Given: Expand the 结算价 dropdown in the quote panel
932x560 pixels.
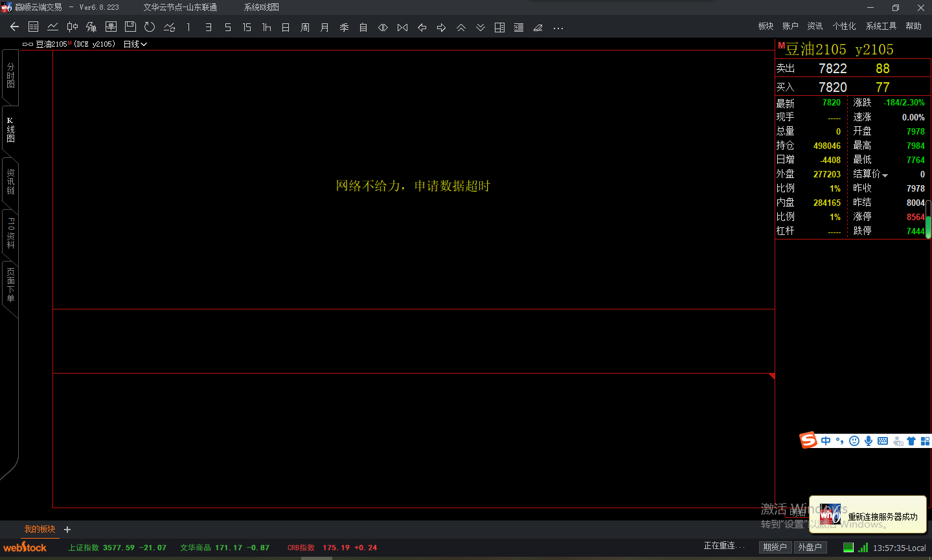Looking at the screenshot, I should click(885, 174).
